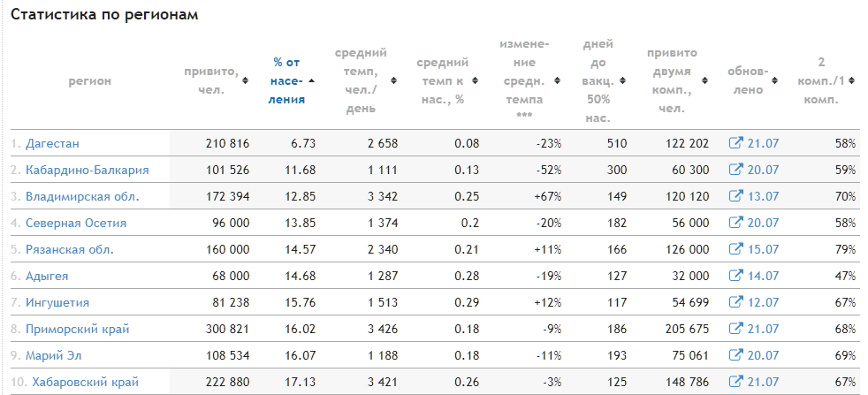
Task: Open external link icon in Рязанская обл. row
Action: (x=735, y=249)
